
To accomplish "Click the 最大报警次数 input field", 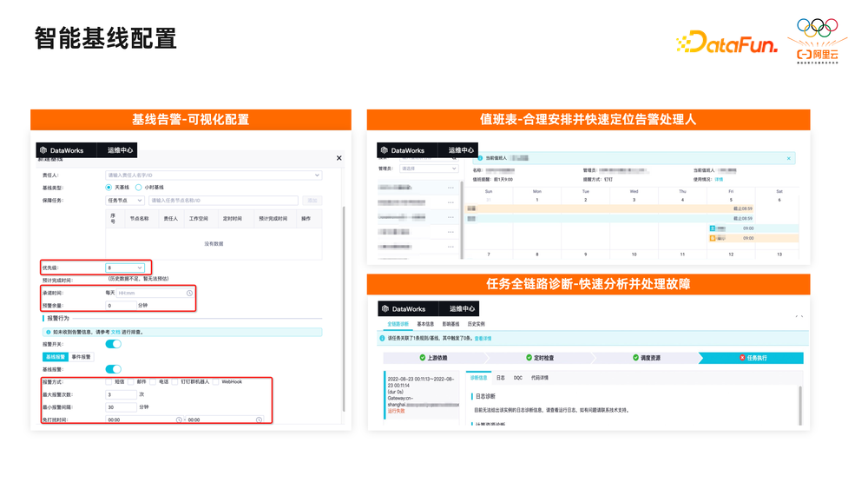I will click(x=122, y=395).
